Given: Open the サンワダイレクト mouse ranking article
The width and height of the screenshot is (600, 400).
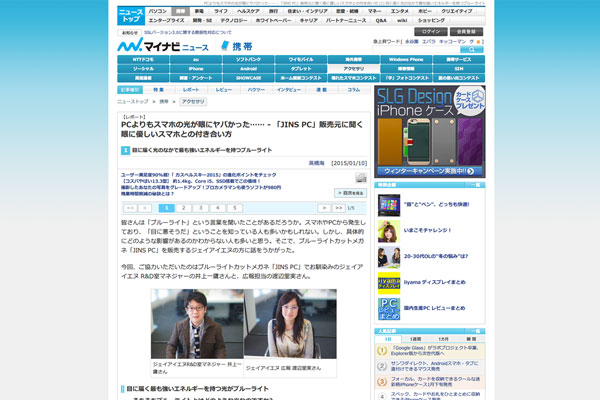Looking at the screenshot, I should click(435, 366).
